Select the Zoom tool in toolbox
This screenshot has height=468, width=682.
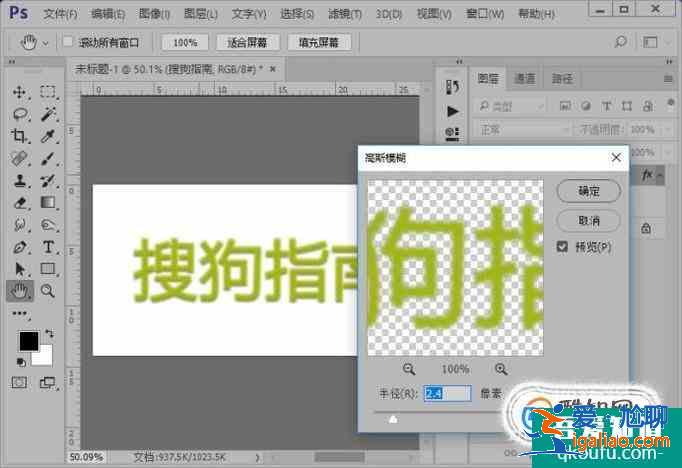tap(47, 291)
